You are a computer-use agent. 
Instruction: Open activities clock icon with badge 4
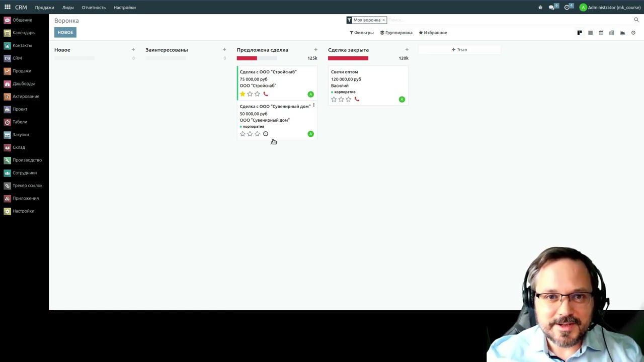pos(569,7)
